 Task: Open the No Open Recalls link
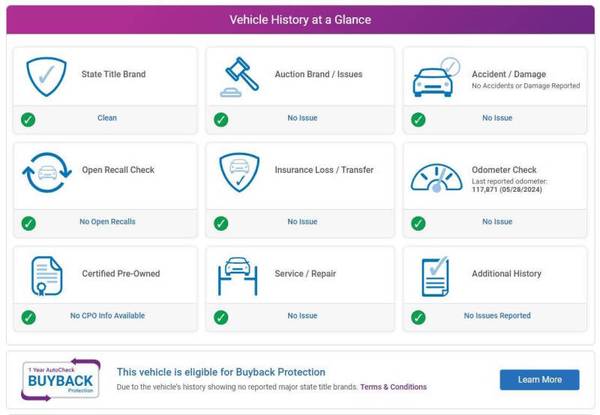108,221
